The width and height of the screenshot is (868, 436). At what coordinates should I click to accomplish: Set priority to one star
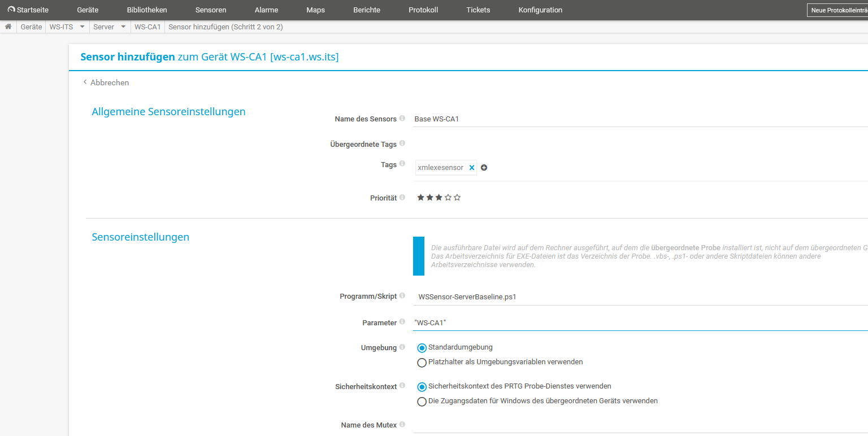pyautogui.click(x=420, y=198)
